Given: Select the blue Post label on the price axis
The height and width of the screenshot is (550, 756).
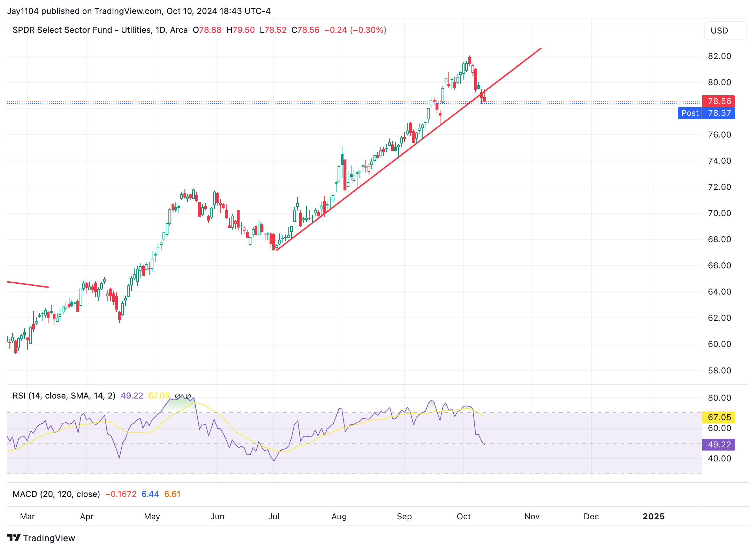Looking at the screenshot, I should click(690, 113).
